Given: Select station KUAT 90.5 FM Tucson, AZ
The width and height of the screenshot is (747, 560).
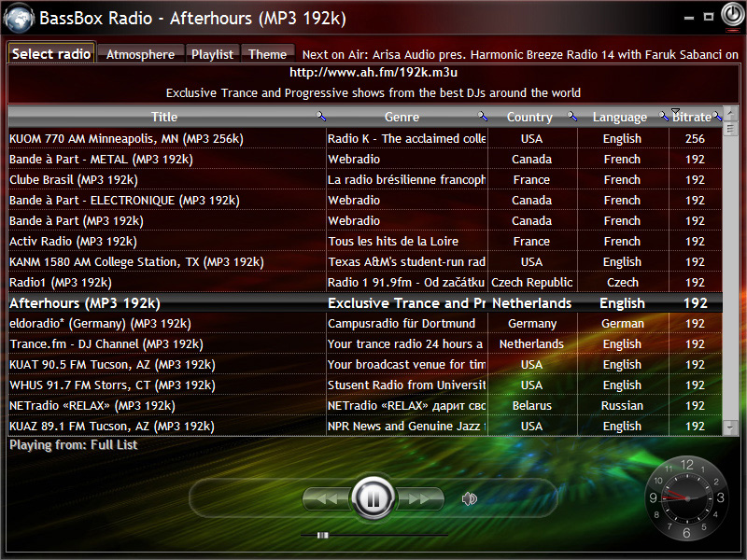Looking at the screenshot, I should [x=112, y=364].
